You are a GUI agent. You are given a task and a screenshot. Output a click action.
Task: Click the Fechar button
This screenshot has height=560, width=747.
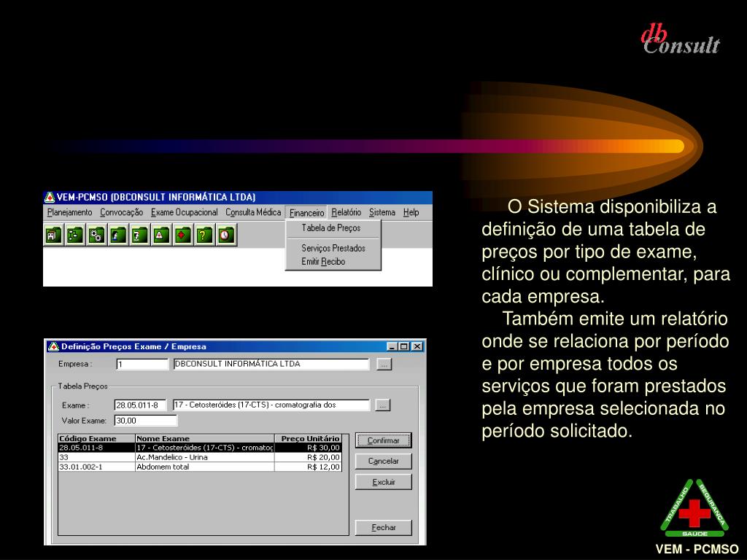(x=384, y=528)
